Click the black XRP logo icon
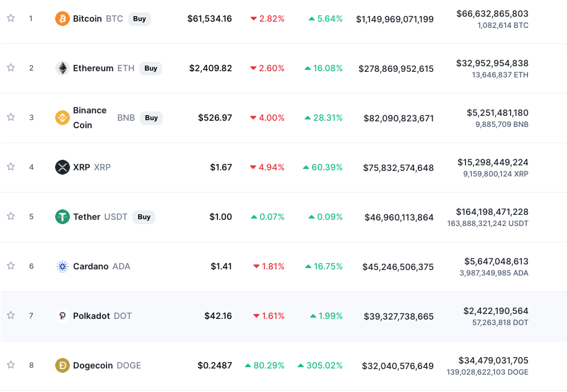 click(x=62, y=167)
